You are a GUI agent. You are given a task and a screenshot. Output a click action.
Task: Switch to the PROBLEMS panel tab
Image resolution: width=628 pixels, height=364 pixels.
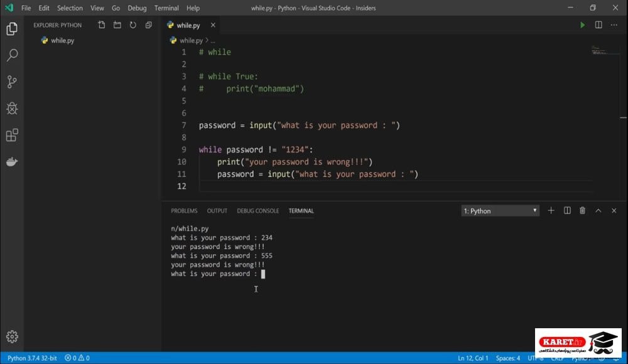pyautogui.click(x=184, y=211)
